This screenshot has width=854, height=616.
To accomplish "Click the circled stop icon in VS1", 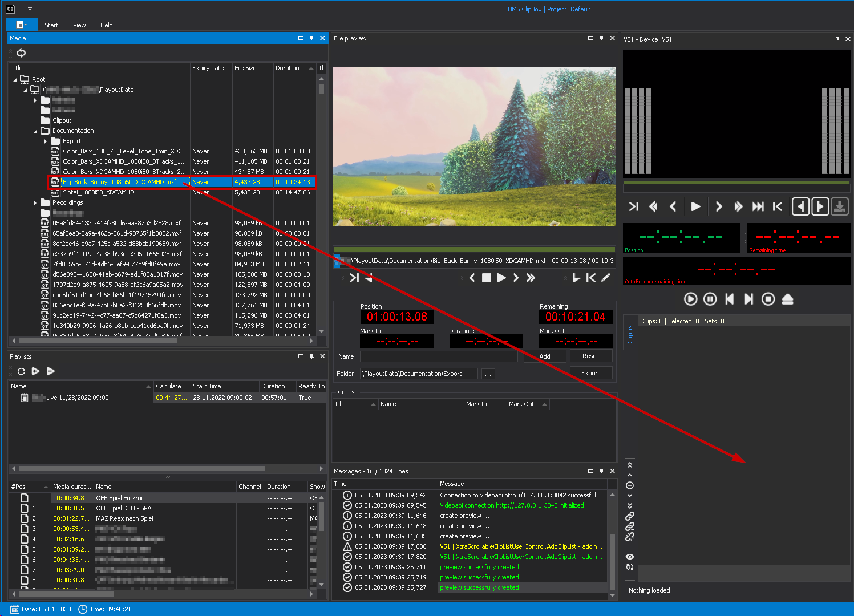I will pos(768,299).
